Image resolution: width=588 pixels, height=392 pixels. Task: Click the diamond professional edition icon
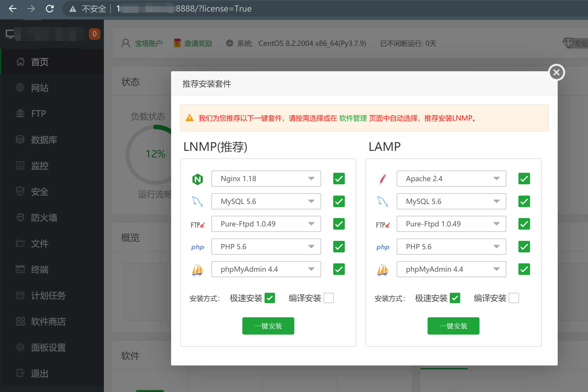(x=568, y=43)
